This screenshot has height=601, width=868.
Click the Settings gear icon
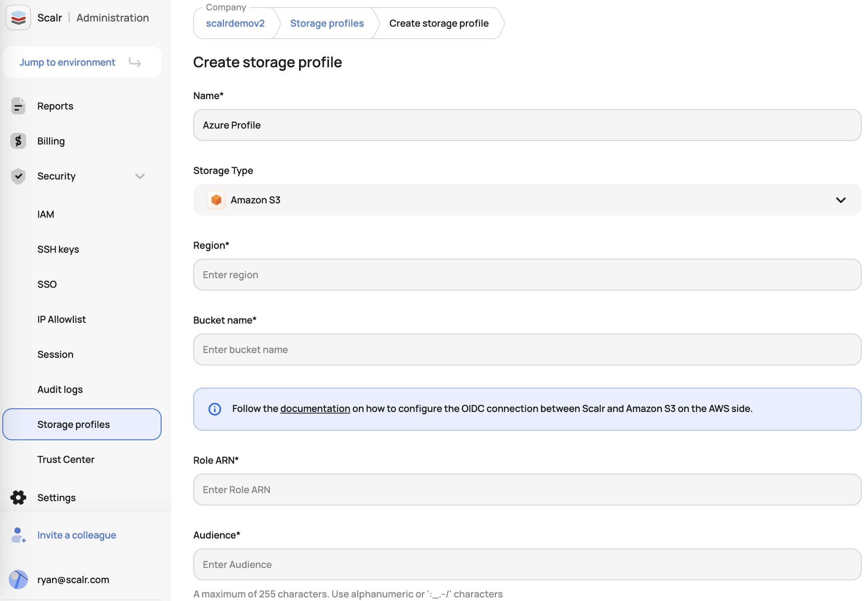[18, 498]
